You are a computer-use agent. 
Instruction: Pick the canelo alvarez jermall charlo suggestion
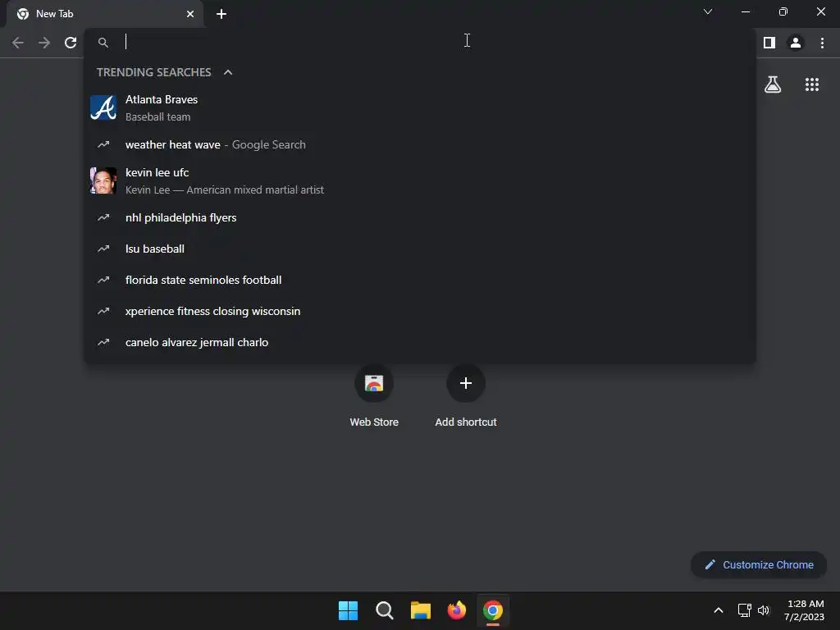click(x=420, y=342)
